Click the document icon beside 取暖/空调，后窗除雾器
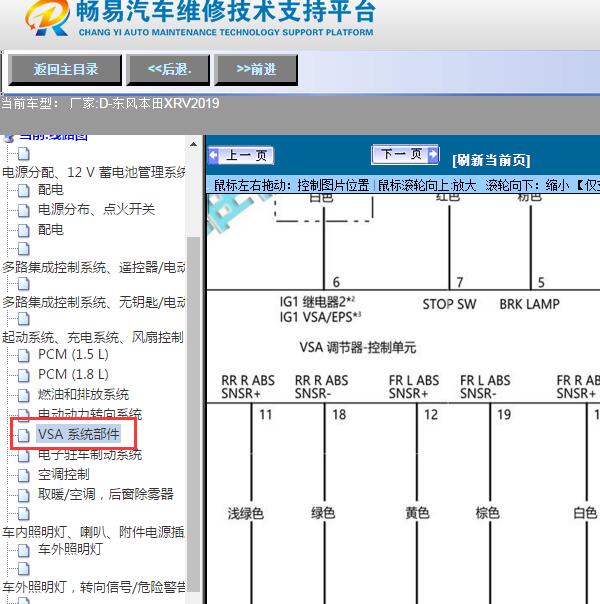This screenshot has height=604, width=600. point(24,495)
